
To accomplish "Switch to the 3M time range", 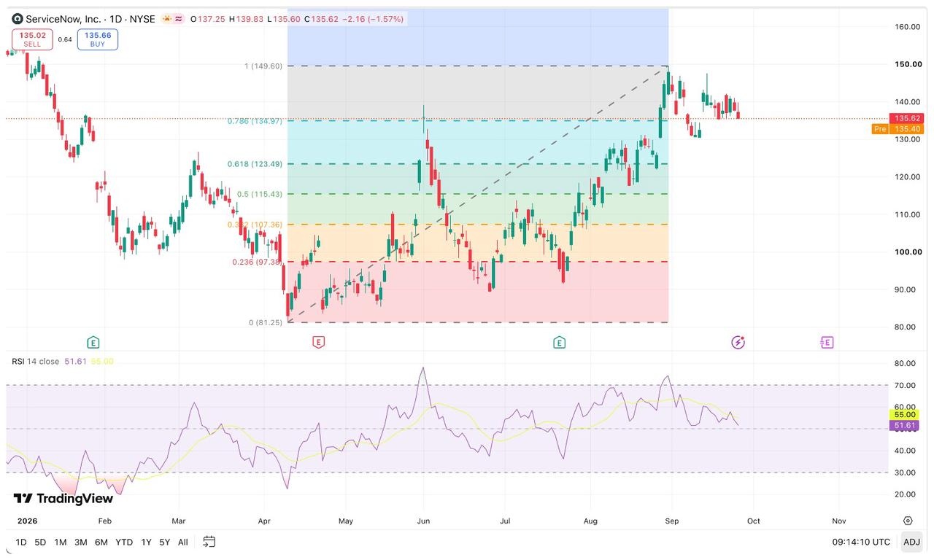I will [x=80, y=542].
